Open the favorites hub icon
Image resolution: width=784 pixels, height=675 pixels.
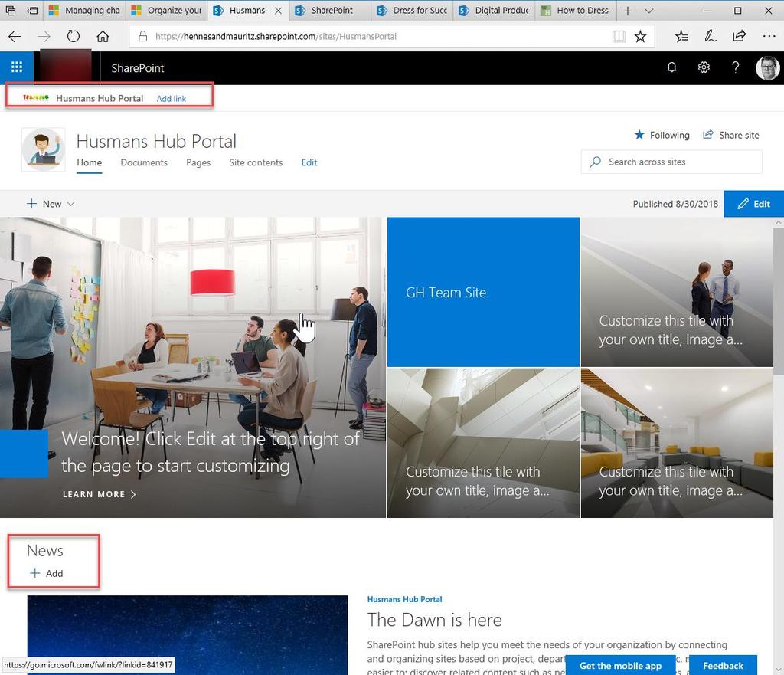pos(681,36)
